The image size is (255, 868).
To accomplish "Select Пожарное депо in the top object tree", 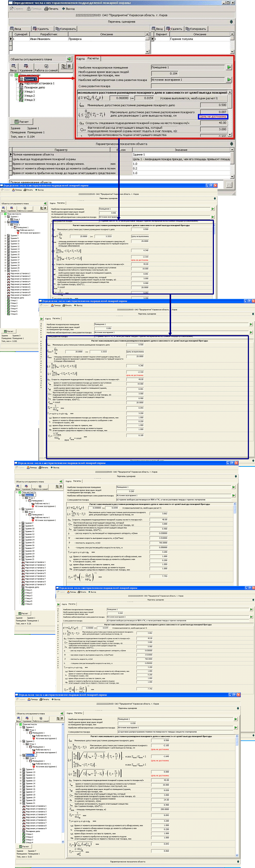I will pyautogui.click(x=34, y=87).
